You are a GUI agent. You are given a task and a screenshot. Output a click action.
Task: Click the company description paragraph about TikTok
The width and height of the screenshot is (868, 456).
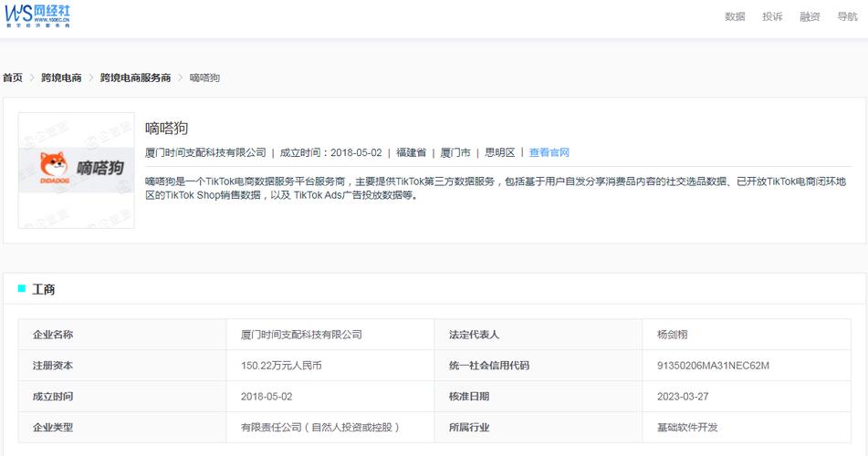496,188
